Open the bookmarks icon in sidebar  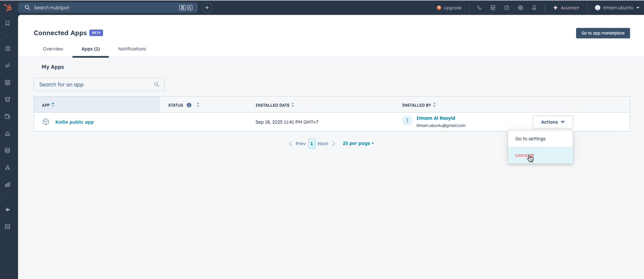(7, 23)
